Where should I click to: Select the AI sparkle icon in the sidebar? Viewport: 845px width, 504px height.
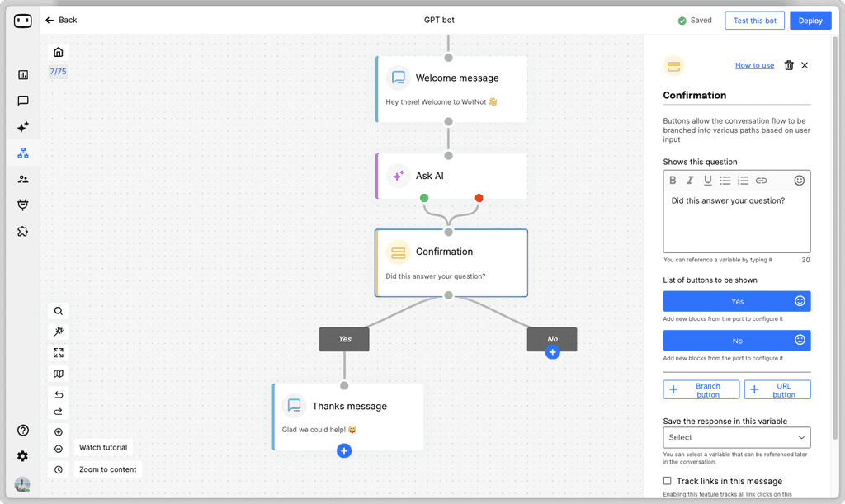(22, 127)
